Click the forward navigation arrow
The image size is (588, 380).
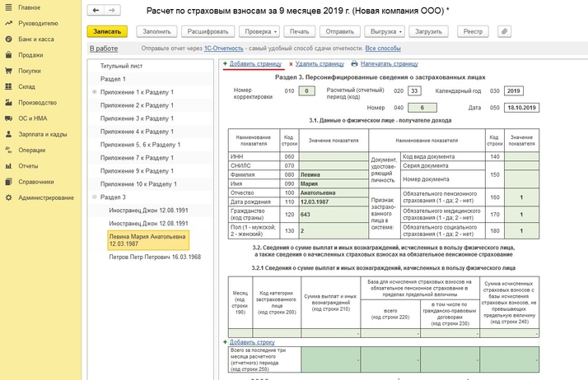(x=111, y=11)
